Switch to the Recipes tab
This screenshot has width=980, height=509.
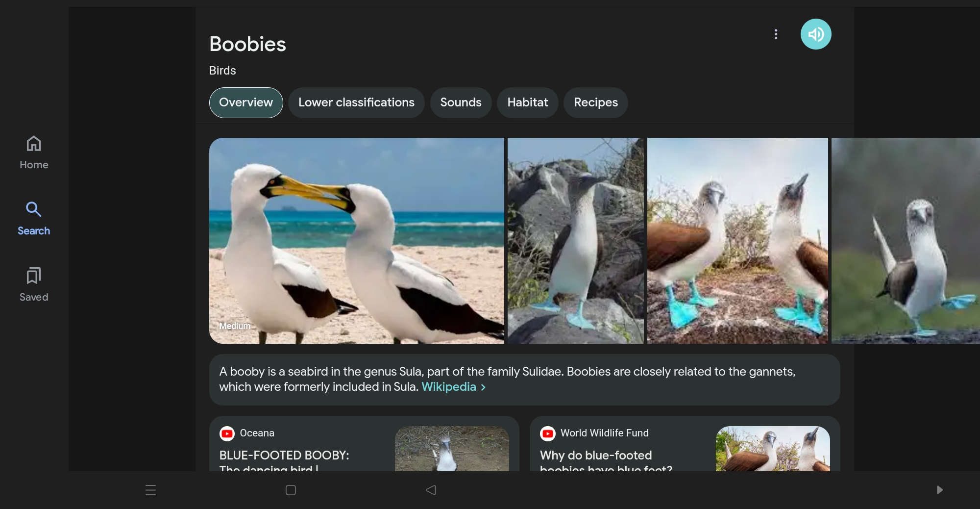(595, 102)
